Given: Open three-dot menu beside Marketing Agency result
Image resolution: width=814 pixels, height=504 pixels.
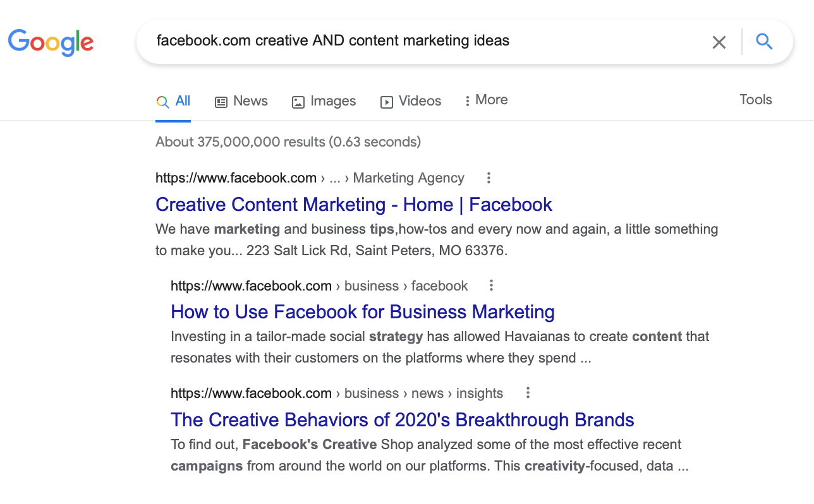Looking at the screenshot, I should (489, 178).
